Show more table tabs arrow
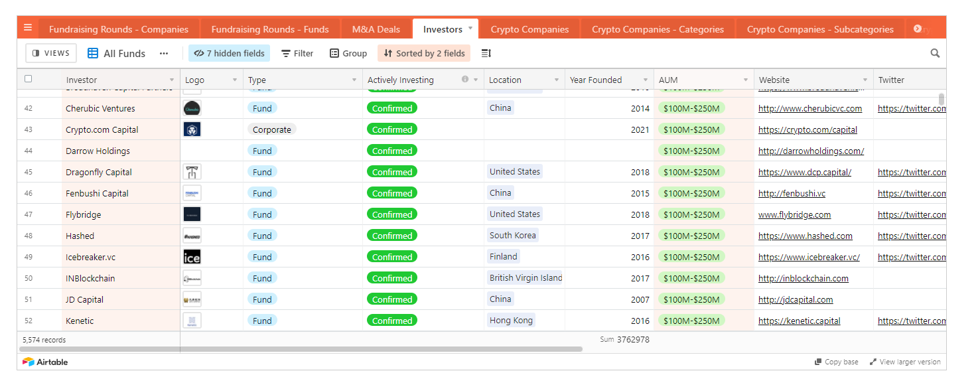The height and width of the screenshot is (377, 980). point(918,29)
